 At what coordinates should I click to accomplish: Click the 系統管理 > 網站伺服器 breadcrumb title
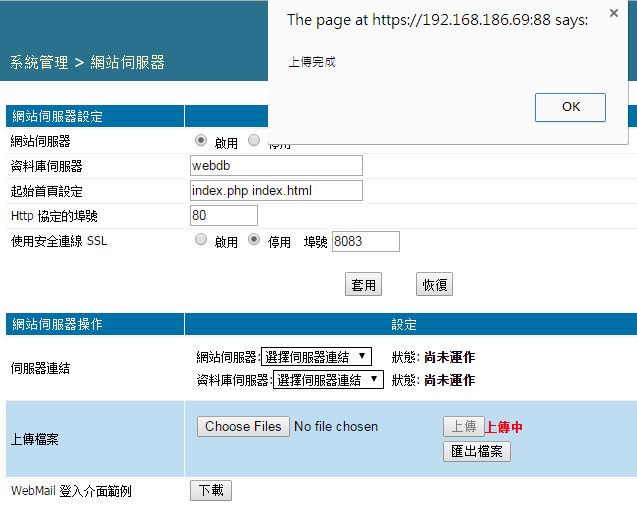coord(87,63)
